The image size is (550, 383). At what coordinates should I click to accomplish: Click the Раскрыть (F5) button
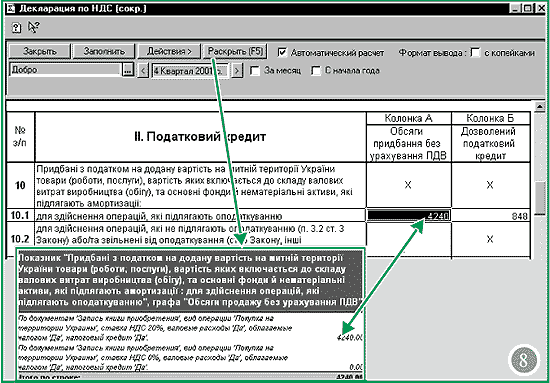tap(235, 51)
